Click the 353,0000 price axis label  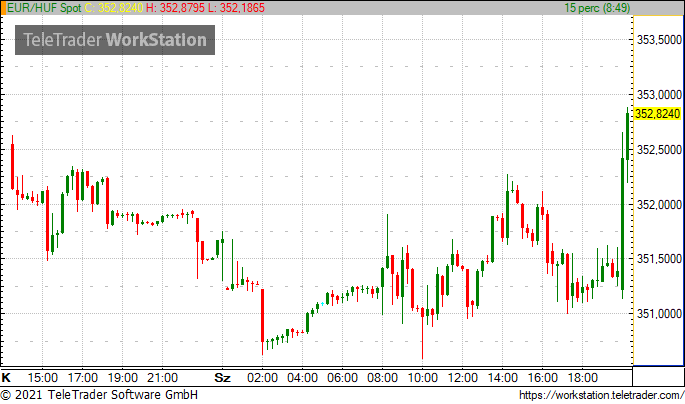point(659,95)
